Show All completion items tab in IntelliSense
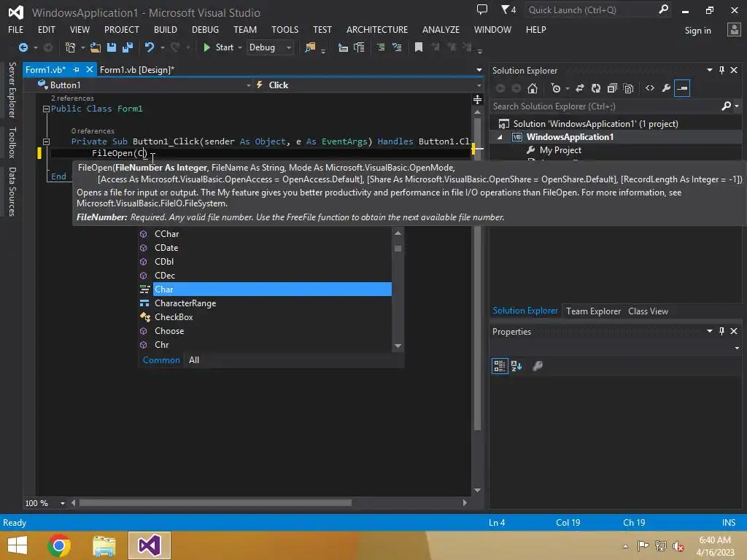The width and height of the screenshot is (747, 560). (x=194, y=360)
